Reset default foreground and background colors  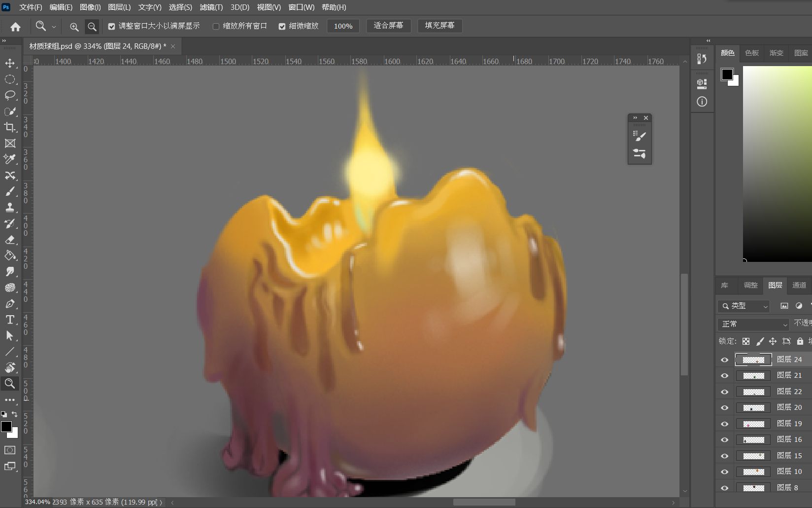pyautogui.click(x=4, y=414)
